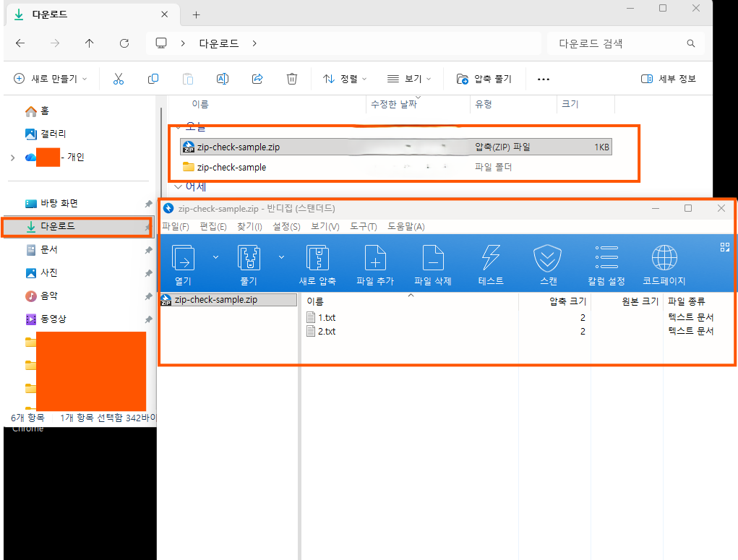Click the Share icon in Explorer toolbar
This screenshot has width=738, height=560.
pos(257,79)
